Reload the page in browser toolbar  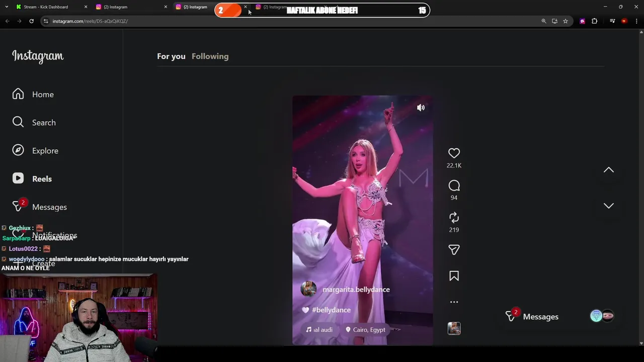pos(31,21)
